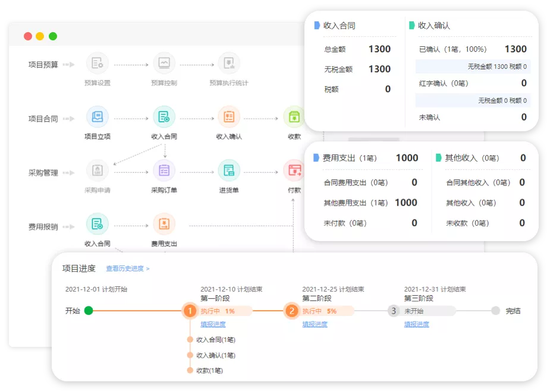Select stage 2 marker on progress timeline
The width and height of the screenshot is (547, 392).
[x=291, y=311]
